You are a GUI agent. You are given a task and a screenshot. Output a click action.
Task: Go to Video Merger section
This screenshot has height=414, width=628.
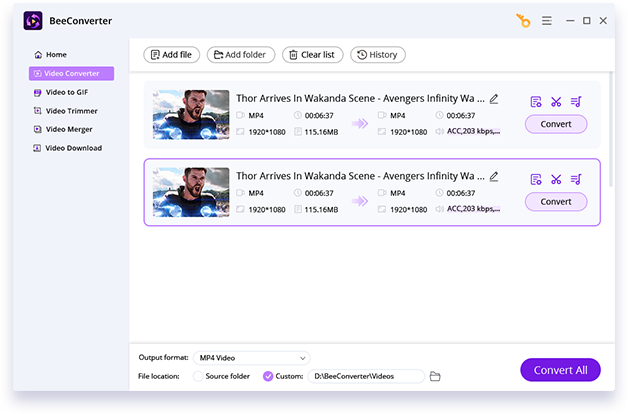pyautogui.click(x=70, y=129)
